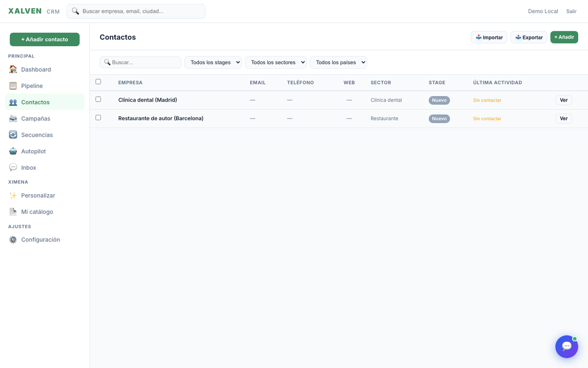Check the Clínica dental (Madrid) row checkbox
Screen dimensions: 588x368
[x=98, y=99]
